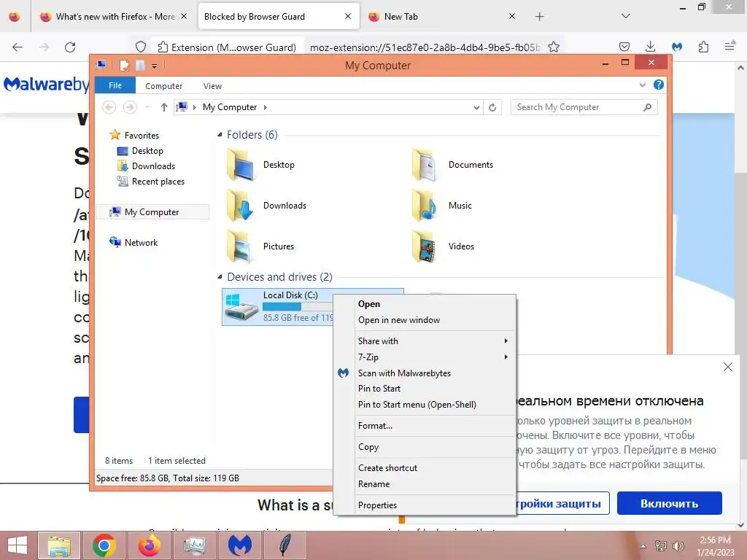
Task: Select Downloads under Favorites
Action: click(x=153, y=166)
